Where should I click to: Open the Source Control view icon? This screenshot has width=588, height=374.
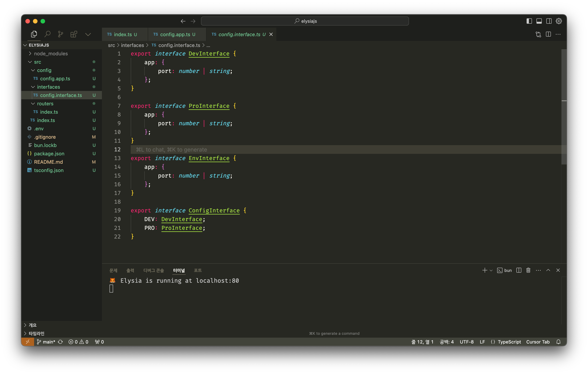[x=60, y=34]
